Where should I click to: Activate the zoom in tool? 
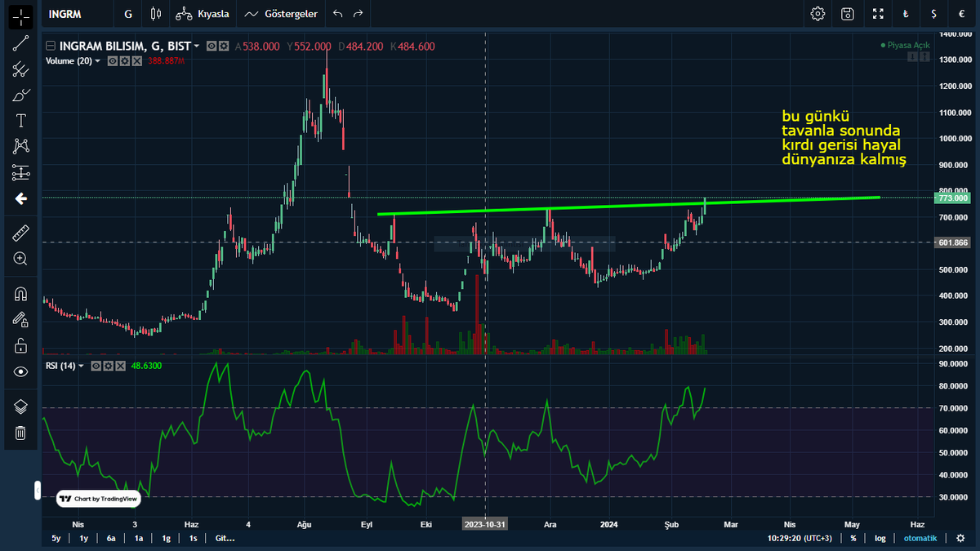pyautogui.click(x=21, y=259)
